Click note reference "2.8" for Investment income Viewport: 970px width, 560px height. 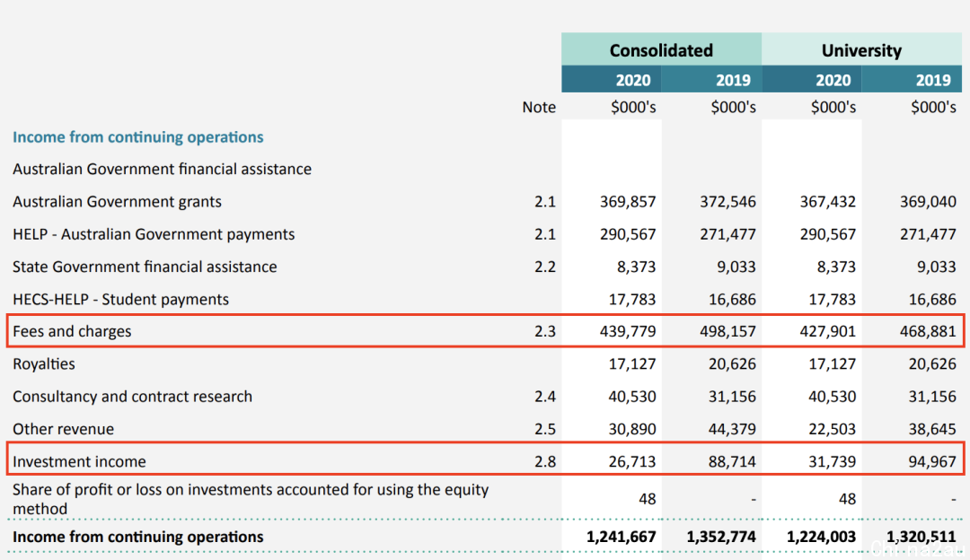click(x=545, y=461)
